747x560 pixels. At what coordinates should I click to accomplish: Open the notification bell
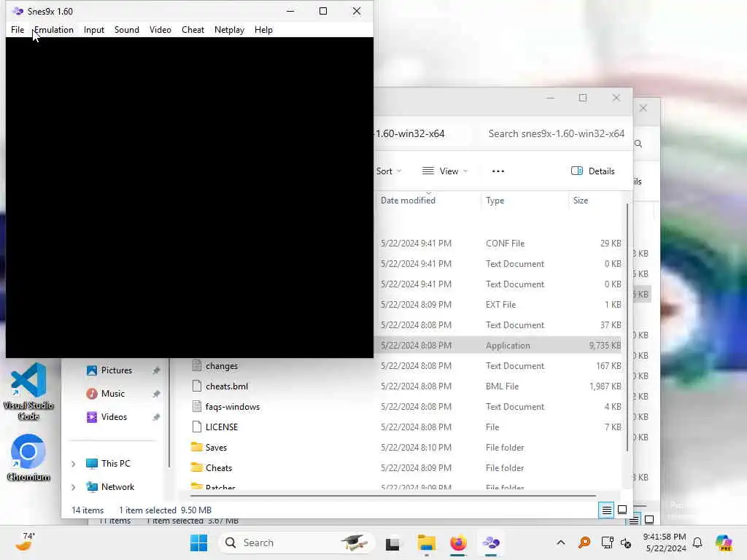pyautogui.click(x=697, y=542)
